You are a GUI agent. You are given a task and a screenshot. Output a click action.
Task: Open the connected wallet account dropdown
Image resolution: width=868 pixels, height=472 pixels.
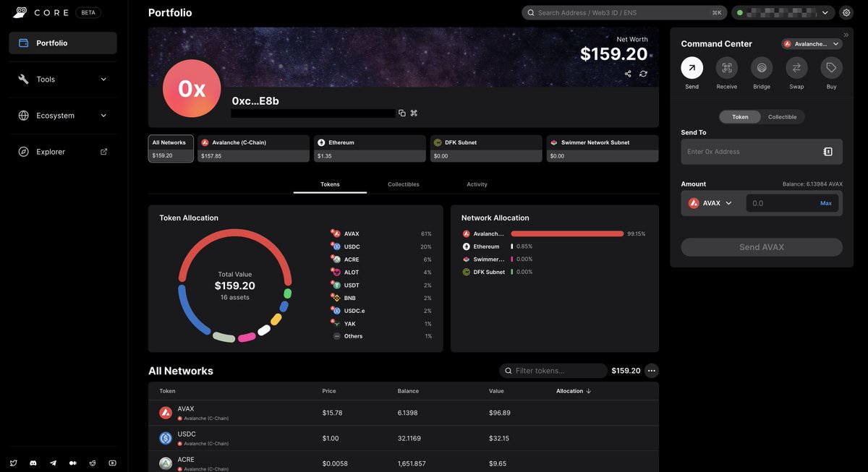[783, 12]
